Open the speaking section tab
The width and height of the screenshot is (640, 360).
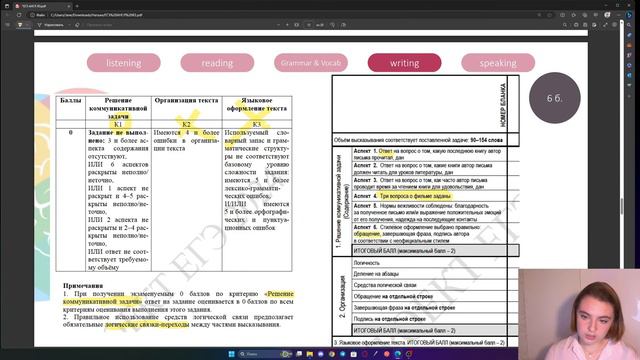[498, 63]
